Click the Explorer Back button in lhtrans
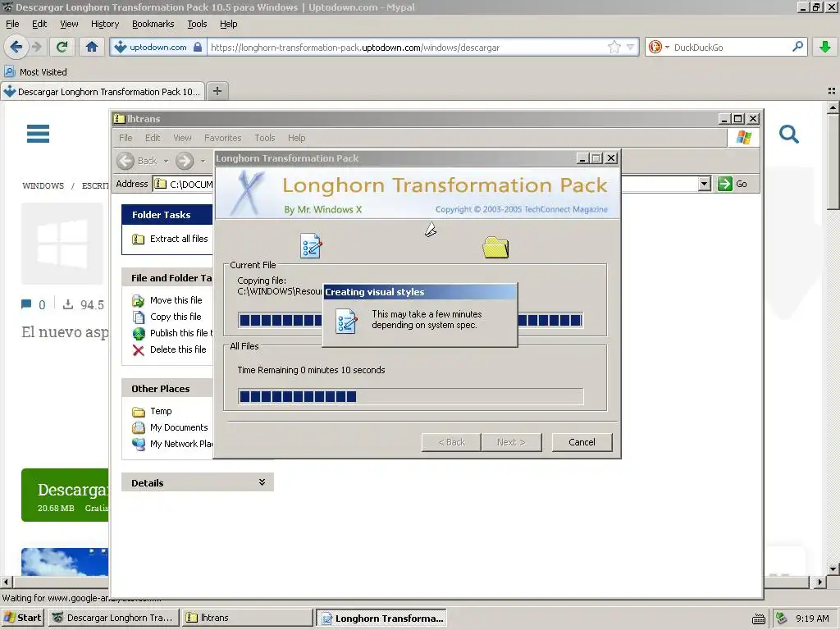The image size is (840, 630). [x=137, y=161]
